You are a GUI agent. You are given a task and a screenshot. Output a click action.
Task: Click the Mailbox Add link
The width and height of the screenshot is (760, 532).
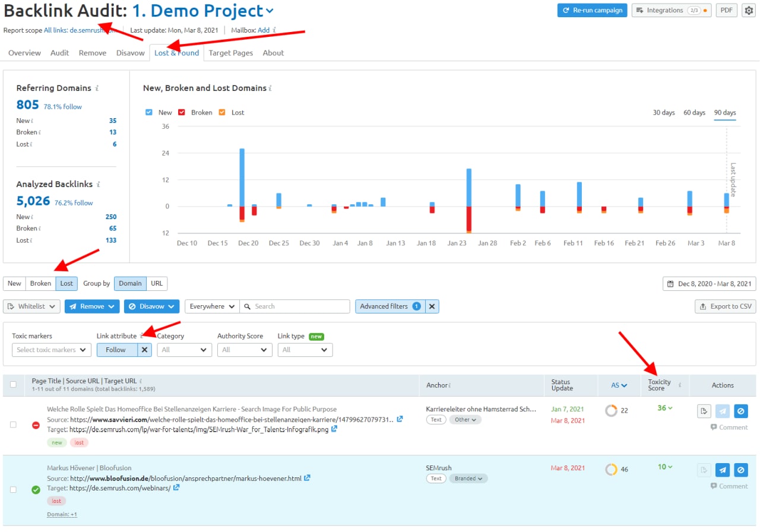(264, 30)
